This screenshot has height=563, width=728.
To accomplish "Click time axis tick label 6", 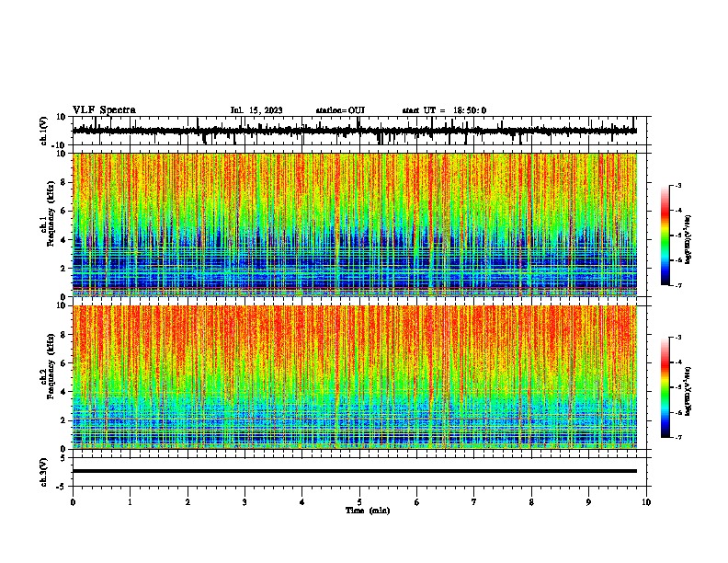I will [416, 502].
